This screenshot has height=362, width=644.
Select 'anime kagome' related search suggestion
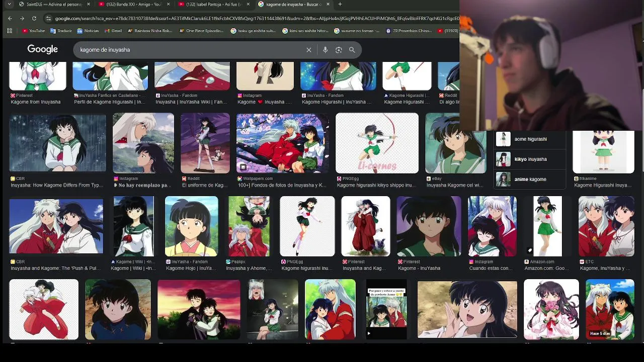(530, 179)
